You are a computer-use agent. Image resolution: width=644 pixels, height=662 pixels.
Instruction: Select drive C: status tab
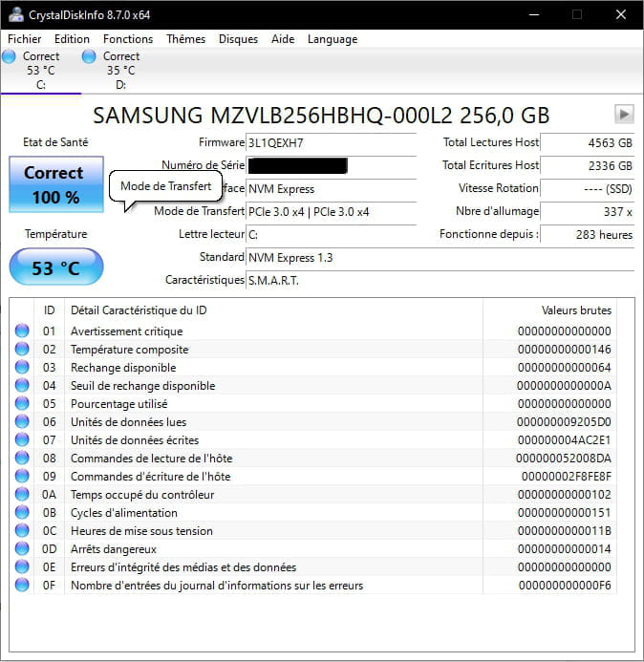pos(41,71)
